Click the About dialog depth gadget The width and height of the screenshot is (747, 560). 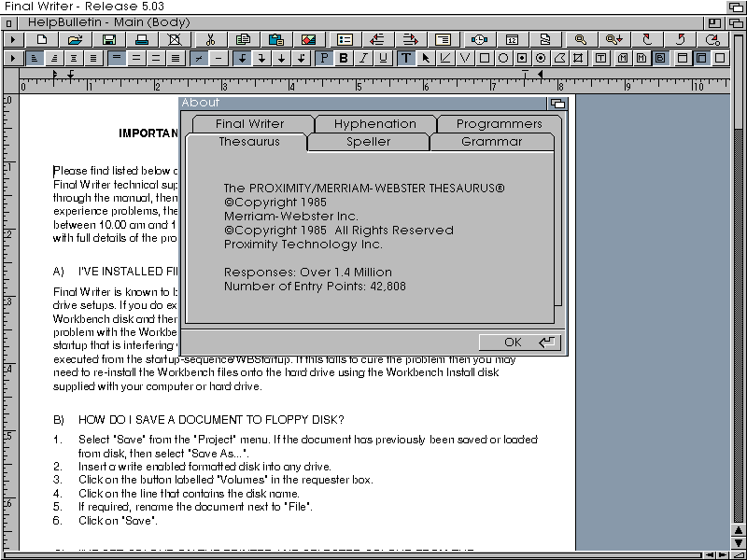click(557, 103)
